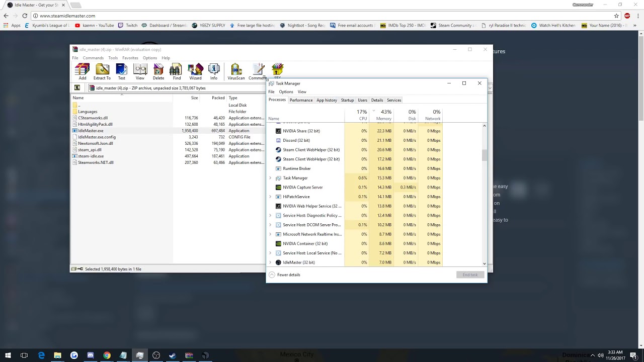Open OBS Studio from the taskbar
The height and width of the screenshot is (362, 644).
[156, 355]
